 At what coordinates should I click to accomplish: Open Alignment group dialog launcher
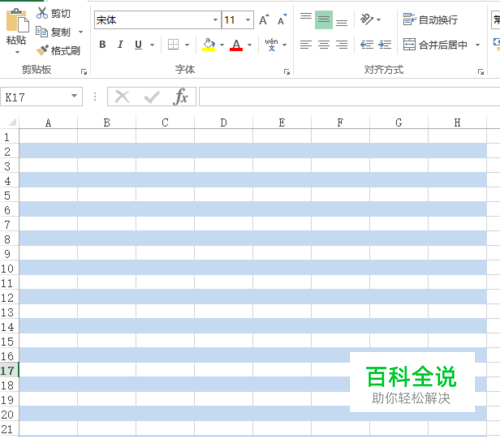(x=481, y=72)
